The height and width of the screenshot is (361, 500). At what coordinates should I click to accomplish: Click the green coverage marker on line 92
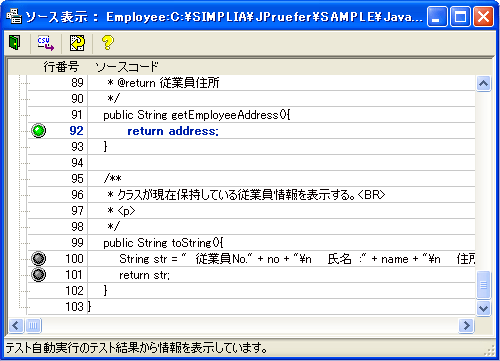click(x=38, y=131)
